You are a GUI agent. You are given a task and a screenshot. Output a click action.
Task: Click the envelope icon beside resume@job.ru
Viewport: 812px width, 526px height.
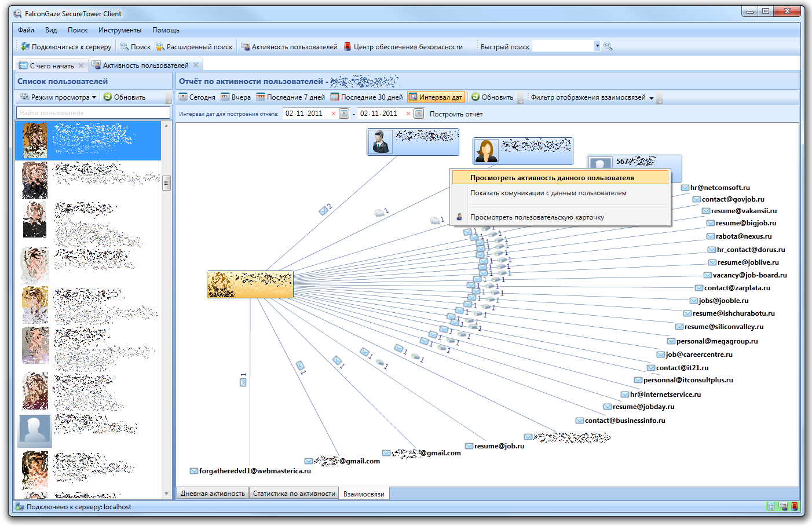coord(469,446)
